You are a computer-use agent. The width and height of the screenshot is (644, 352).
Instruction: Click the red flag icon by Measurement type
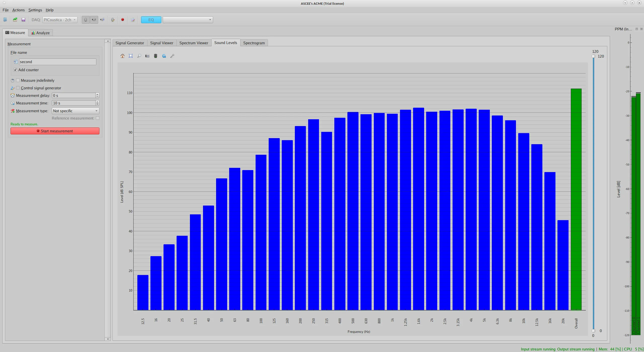(13, 111)
